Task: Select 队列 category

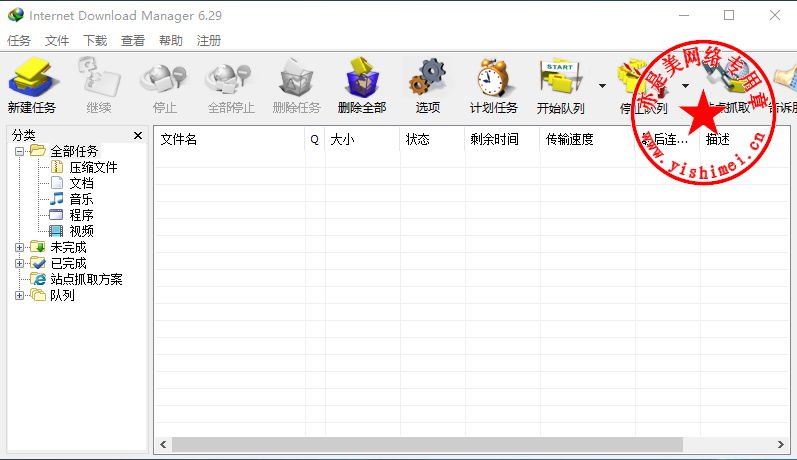Action: click(x=53, y=295)
